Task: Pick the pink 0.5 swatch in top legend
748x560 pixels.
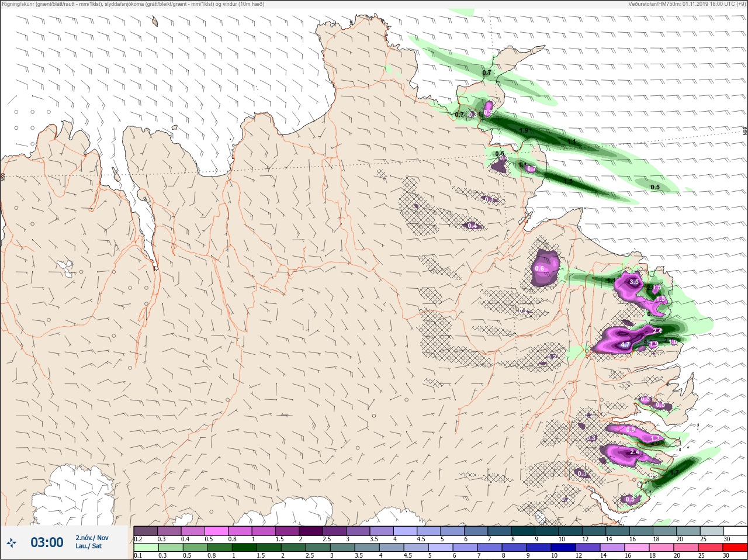Action: pos(216,531)
